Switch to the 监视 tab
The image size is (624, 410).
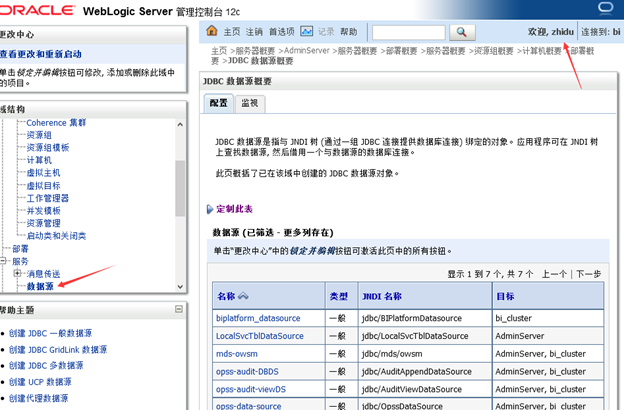point(250,103)
